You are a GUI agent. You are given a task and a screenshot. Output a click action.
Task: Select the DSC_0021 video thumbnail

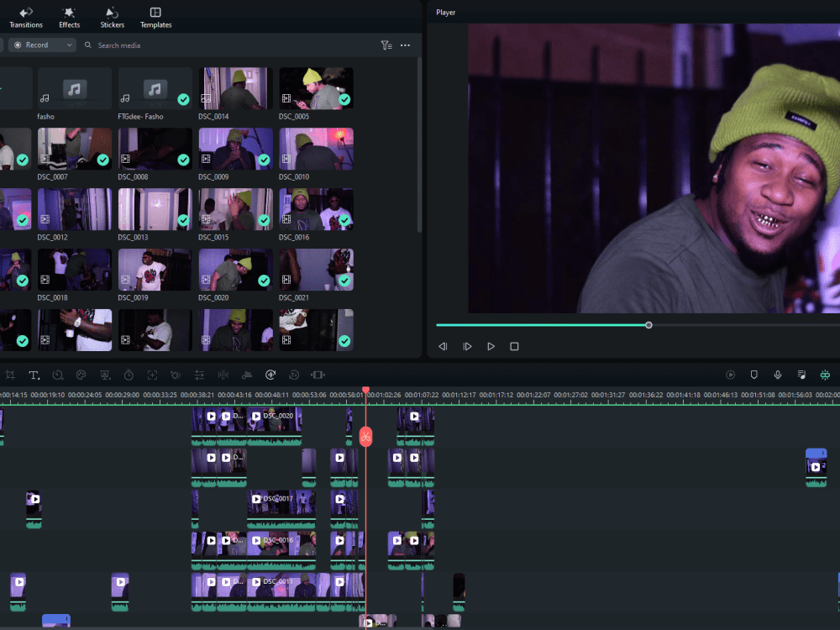tap(316, 270)
